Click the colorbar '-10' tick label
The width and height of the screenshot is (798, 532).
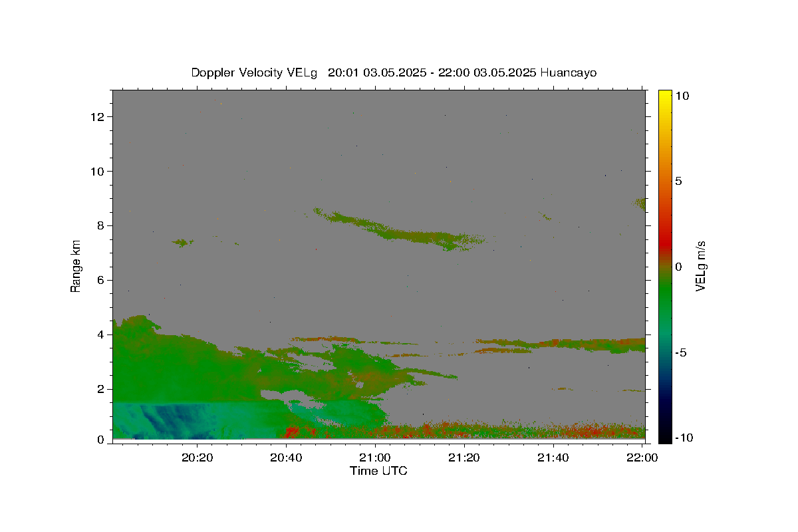(684, 438)
